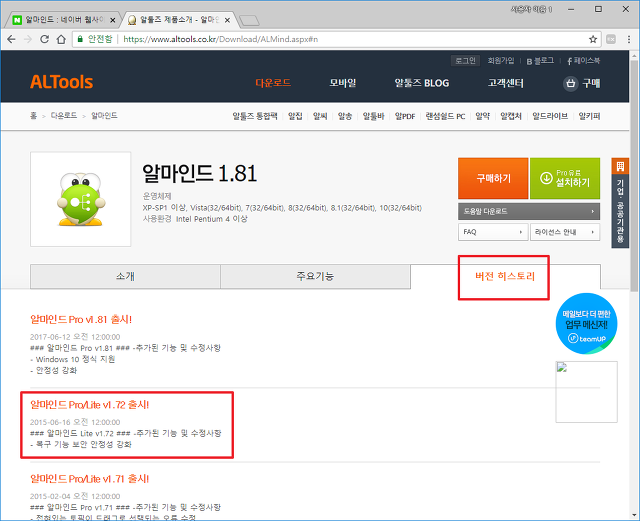The width and height of the screenshot is (640, 521).
Task: Click the green 설치하기 download button
Action: pyautogui.click(x=565, y=178)
